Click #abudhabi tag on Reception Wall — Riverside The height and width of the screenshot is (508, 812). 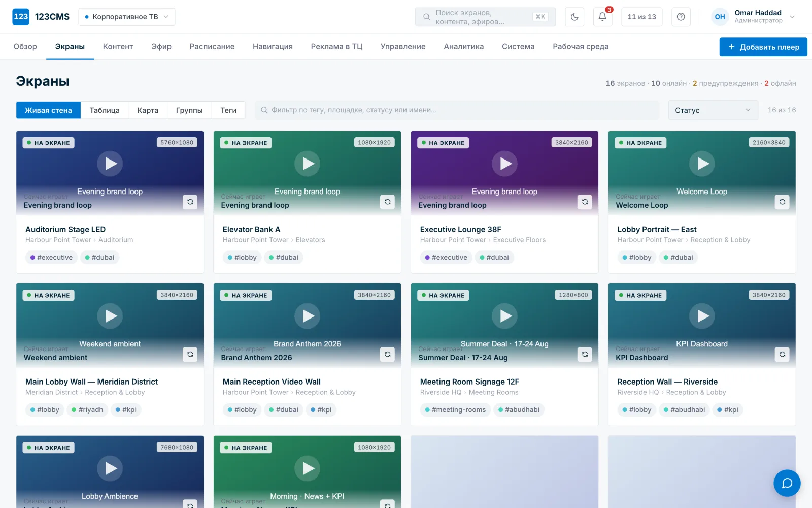(684, 410)
